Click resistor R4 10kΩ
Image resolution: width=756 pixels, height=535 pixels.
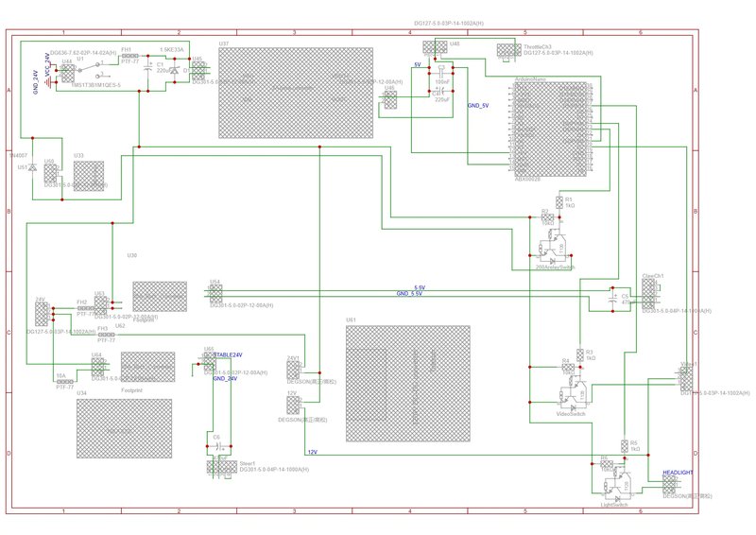(x=569, y=367)
